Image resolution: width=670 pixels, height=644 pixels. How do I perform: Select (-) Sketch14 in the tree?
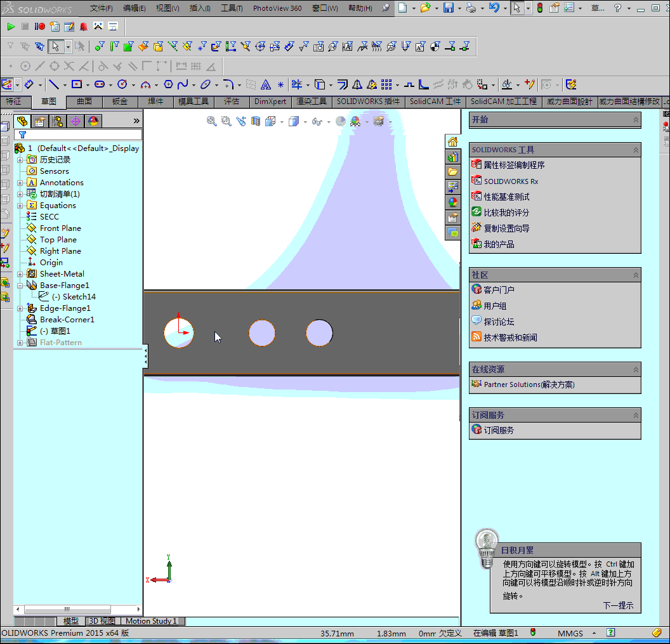[x=74, y=297]
